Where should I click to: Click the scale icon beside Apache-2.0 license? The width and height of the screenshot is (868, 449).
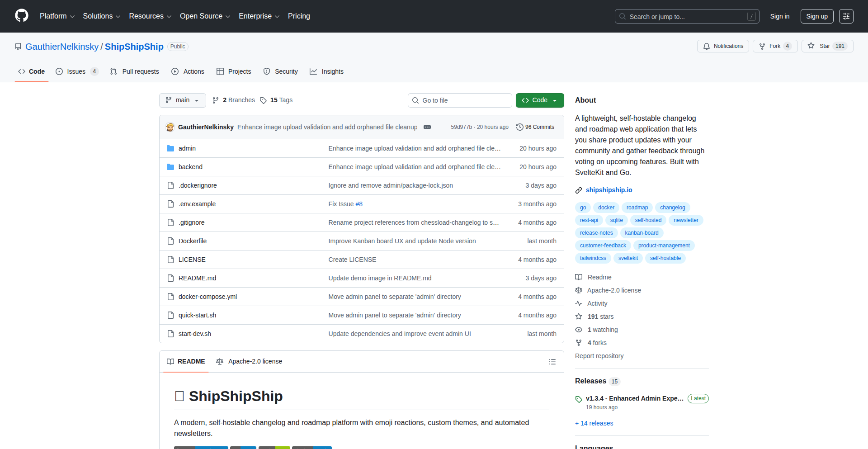click(579, 290)
